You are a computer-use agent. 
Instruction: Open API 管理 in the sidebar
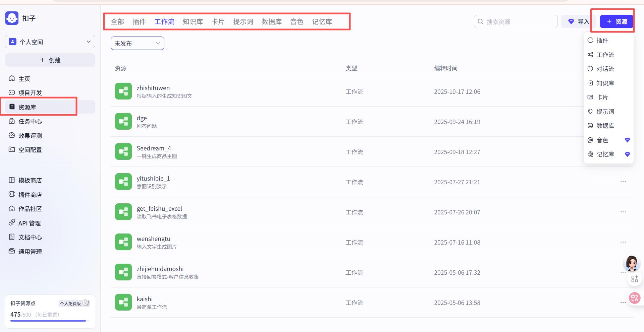(x=12, y=223)
